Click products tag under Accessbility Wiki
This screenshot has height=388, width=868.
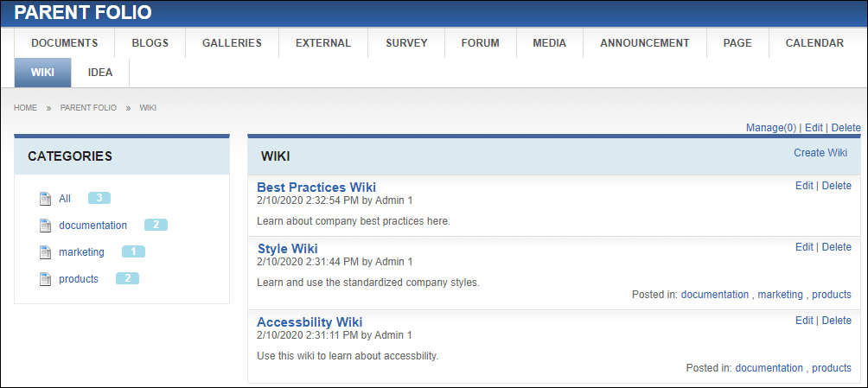click(832, 368)
